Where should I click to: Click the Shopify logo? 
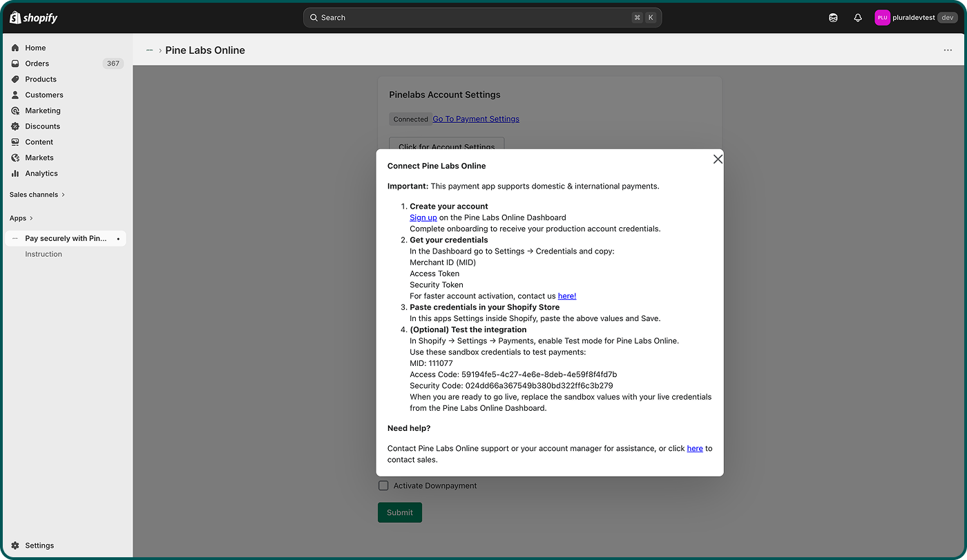pos(34,17)
